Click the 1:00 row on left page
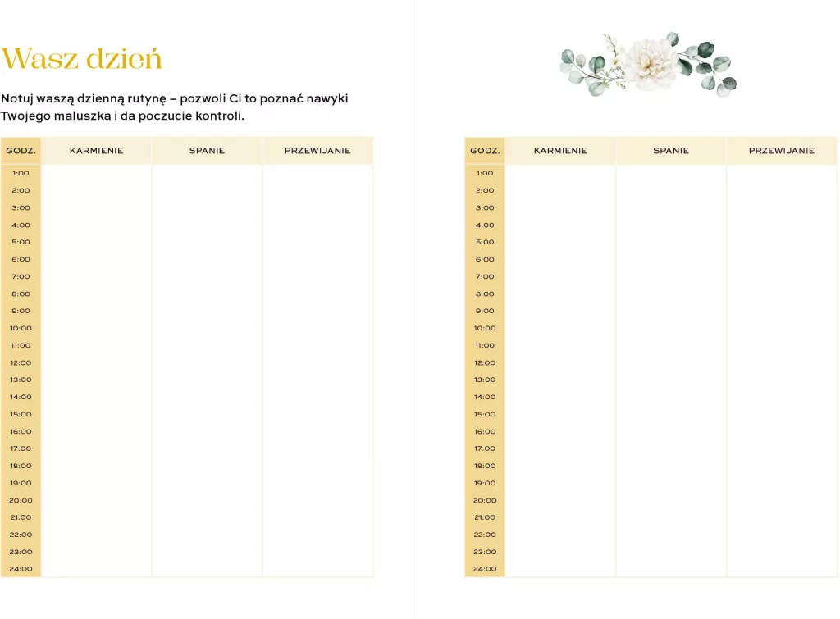This screenshot has width=840, height=619. (187, 173)
